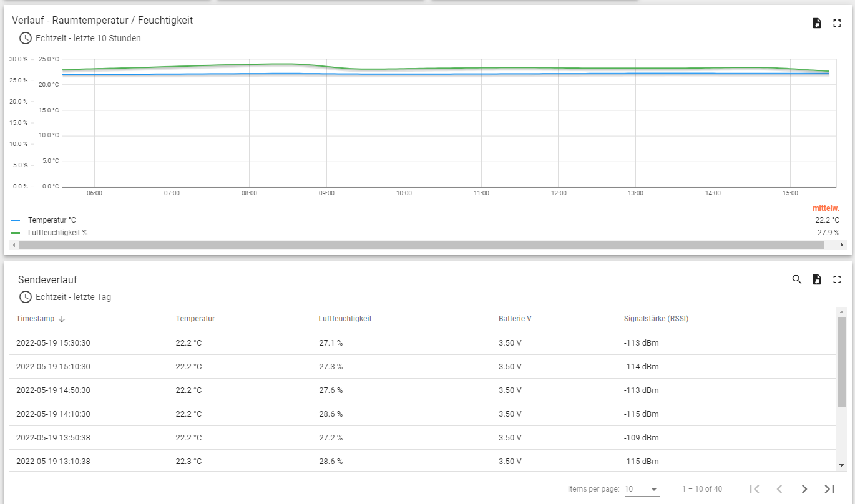Sort by Batterie V column header
Viewport: 855px width, 504px height.
[514, 319]
